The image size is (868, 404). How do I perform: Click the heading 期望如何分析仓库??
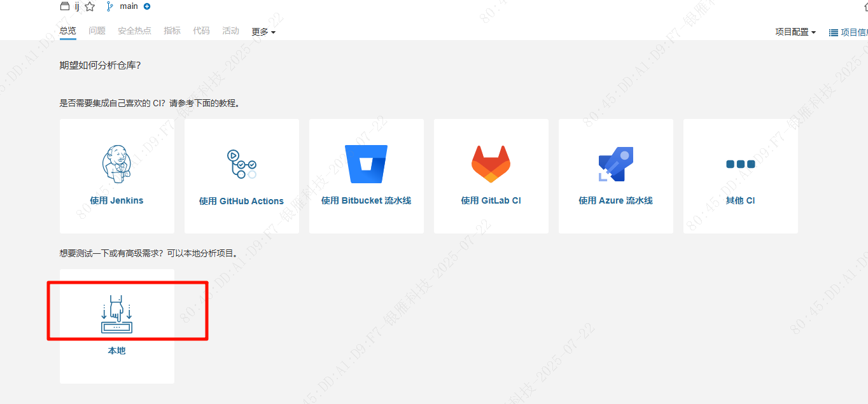(x=100, y=66)
